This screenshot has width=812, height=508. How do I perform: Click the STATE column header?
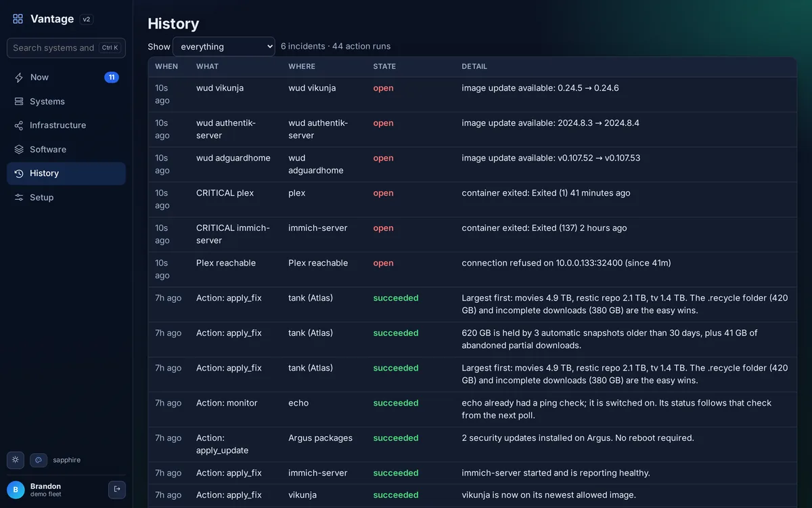pos(384,66)
